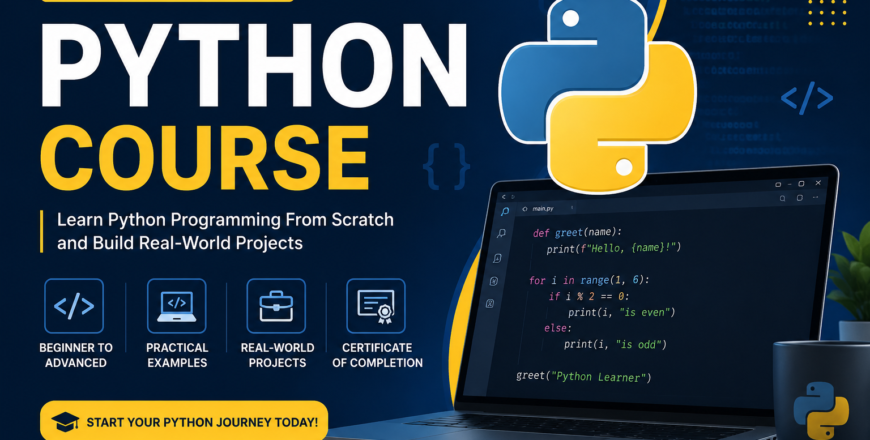Click the big white PYTHON heading
The width and height of the screenshot is (870, 440).
coord(254,63)
